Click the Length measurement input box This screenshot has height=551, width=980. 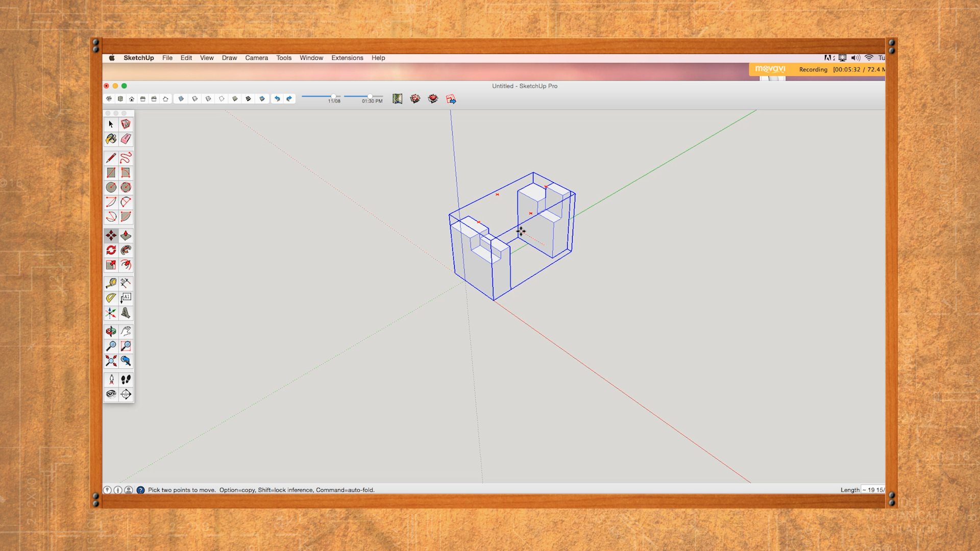(873, 490)
